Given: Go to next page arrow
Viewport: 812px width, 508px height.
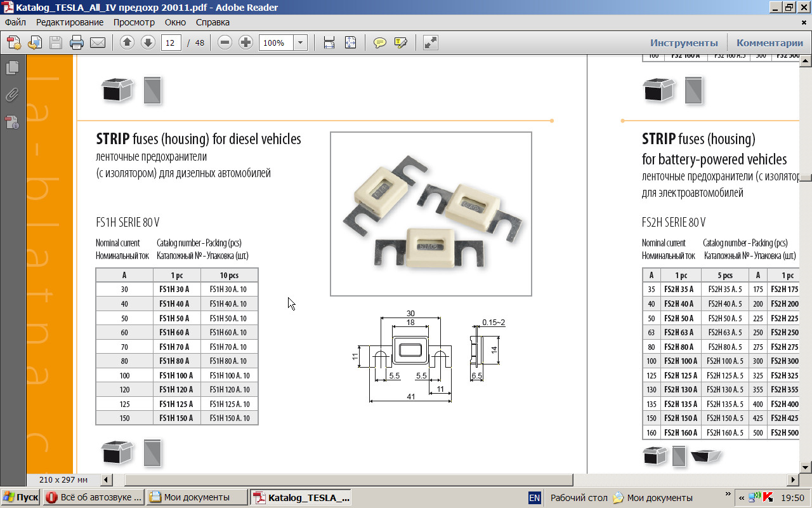Looking at the screenshot, I should pos(148,43).
